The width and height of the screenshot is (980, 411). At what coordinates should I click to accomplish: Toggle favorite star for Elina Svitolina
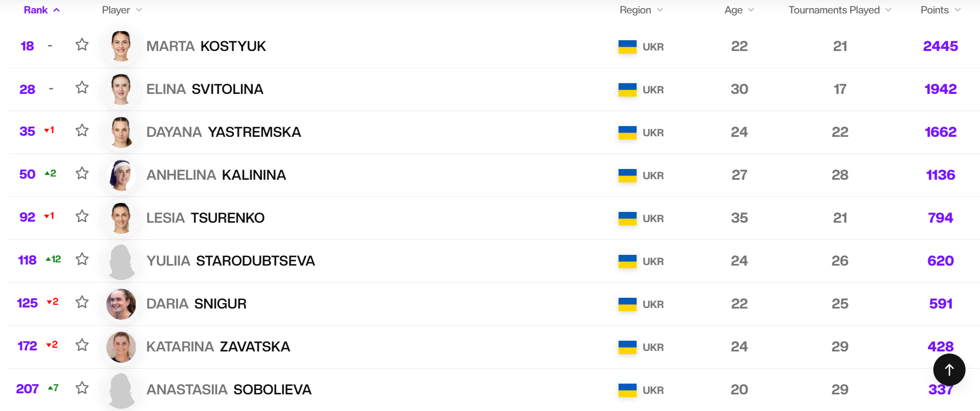[x=82, y=87]
